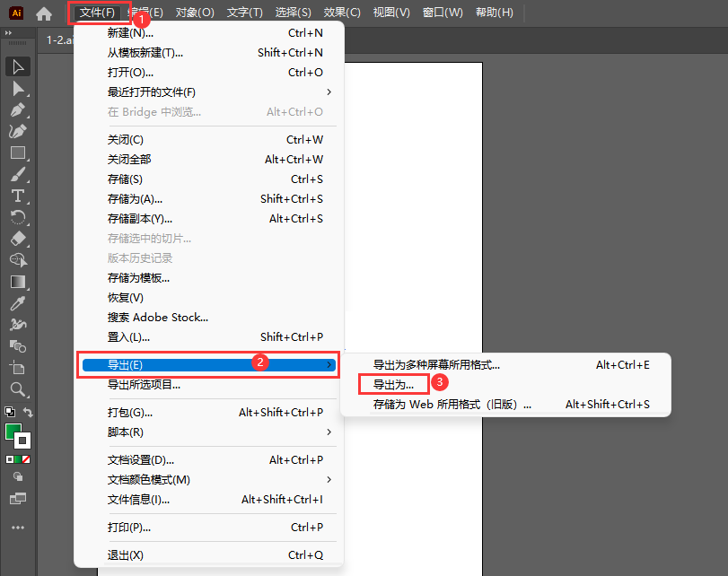The image size is (728, 576).
Task: Select the Pen tool
Action: [x=18, y=110]
